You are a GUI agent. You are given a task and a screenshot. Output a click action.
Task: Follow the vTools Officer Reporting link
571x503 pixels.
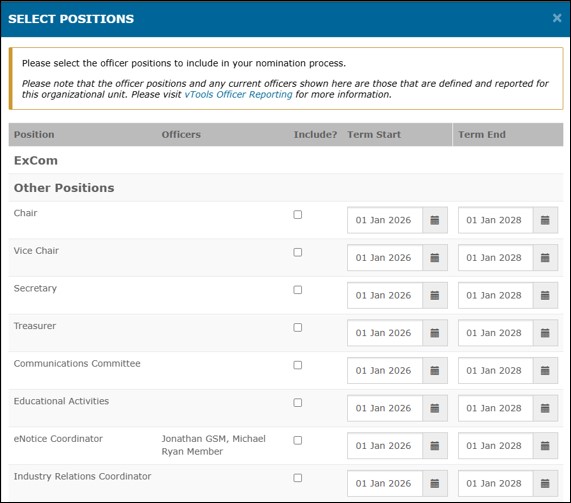coord(238,95)
